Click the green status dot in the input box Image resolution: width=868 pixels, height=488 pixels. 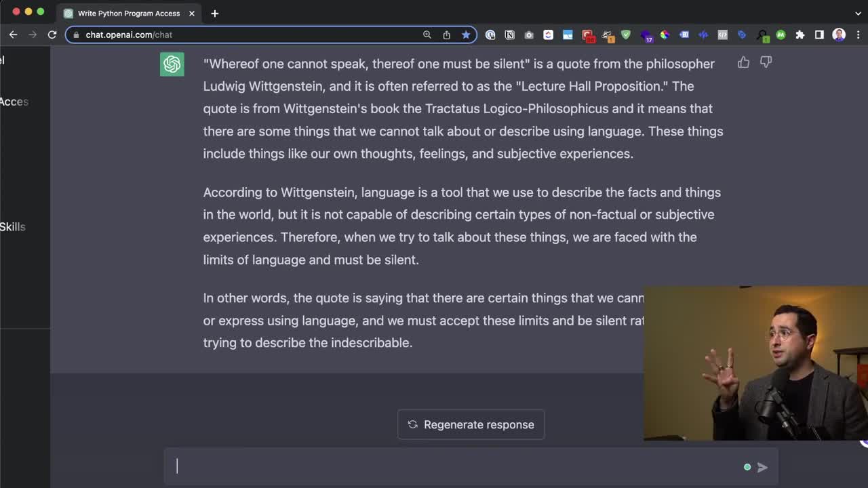click(747, 467)
